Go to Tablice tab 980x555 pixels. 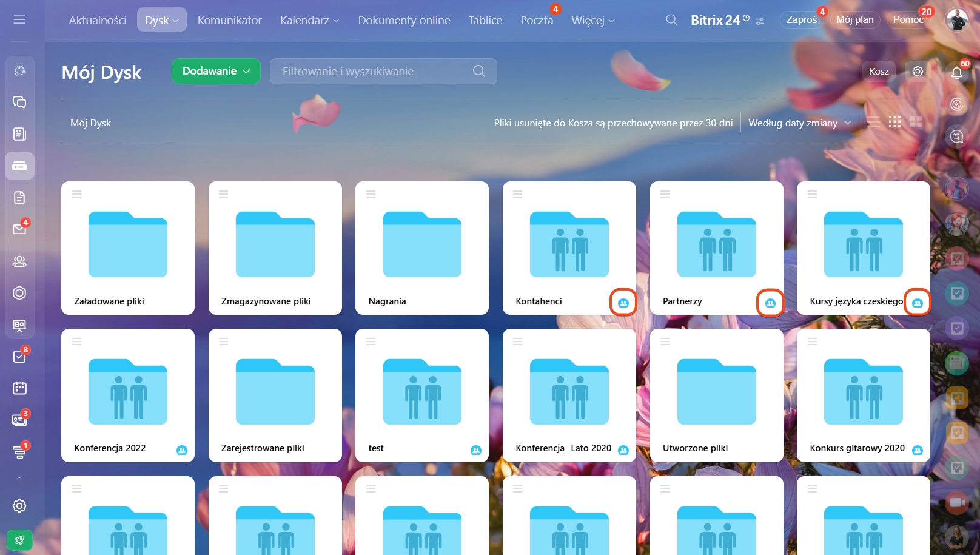(485, 20)
